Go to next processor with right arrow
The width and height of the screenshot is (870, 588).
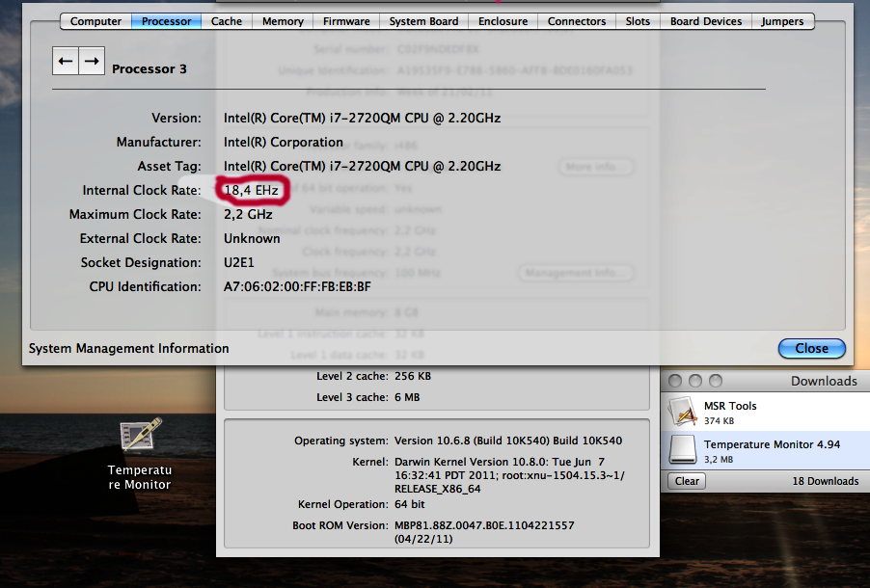92,61
